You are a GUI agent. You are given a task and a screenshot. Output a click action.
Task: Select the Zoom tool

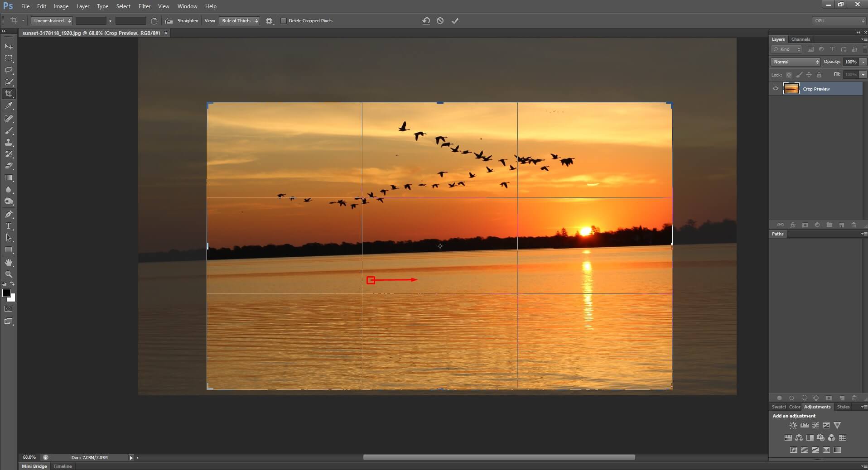tap(9, 274)
